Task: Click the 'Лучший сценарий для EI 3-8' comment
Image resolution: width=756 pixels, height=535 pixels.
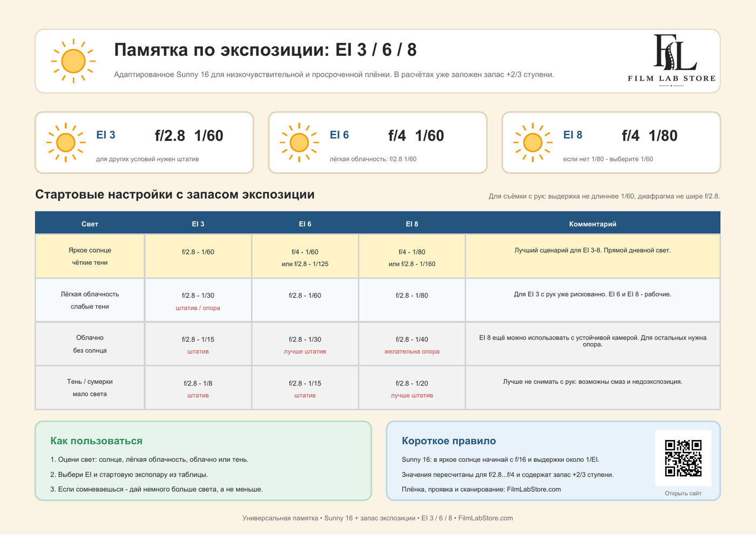Action: tap(593, 250)
